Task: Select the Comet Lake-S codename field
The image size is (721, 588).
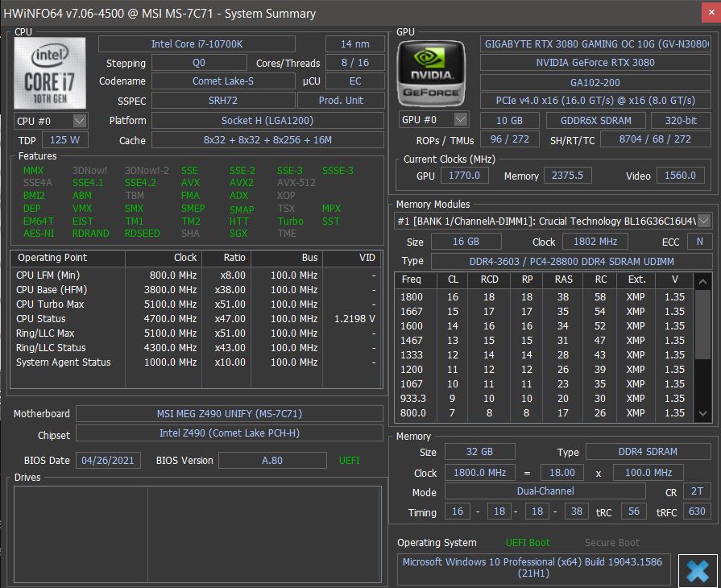Action: [223, 81]
